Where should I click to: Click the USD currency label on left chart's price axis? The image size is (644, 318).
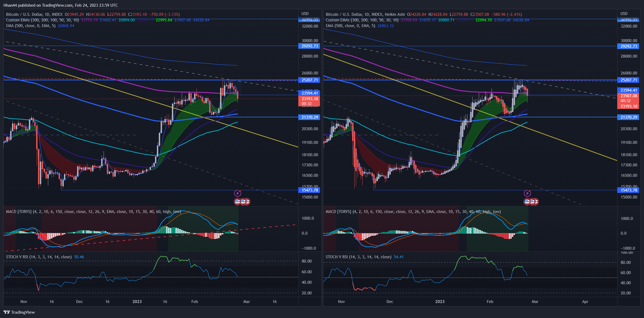click(x=305, y=13)
